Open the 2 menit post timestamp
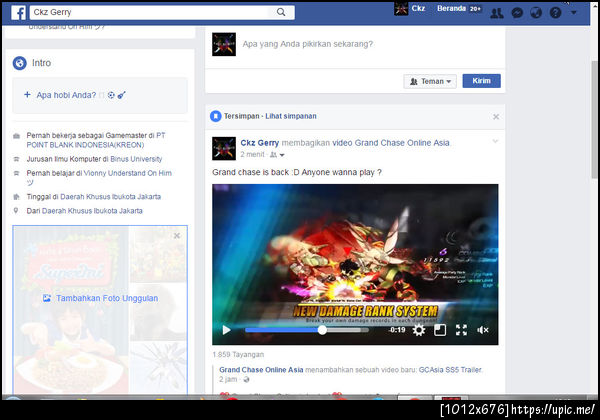This screenshot has height=420, width=600. coord(252,154)
